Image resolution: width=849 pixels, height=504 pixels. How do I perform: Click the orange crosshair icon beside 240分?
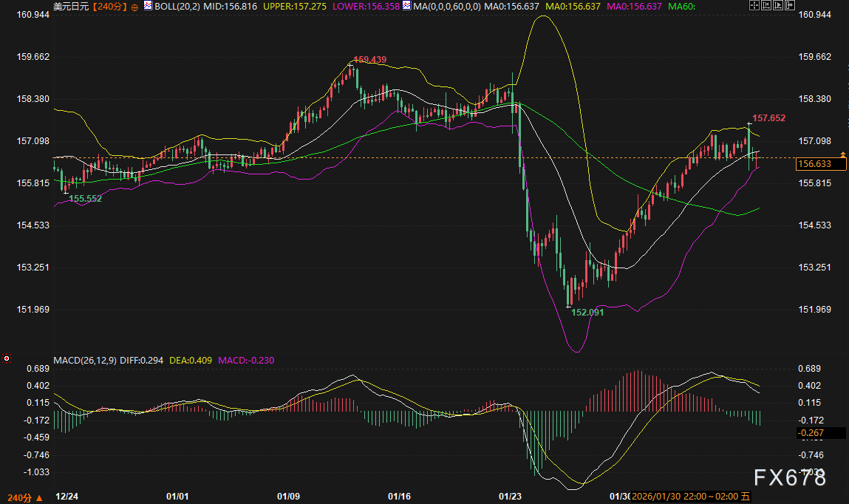pos(134,6)
